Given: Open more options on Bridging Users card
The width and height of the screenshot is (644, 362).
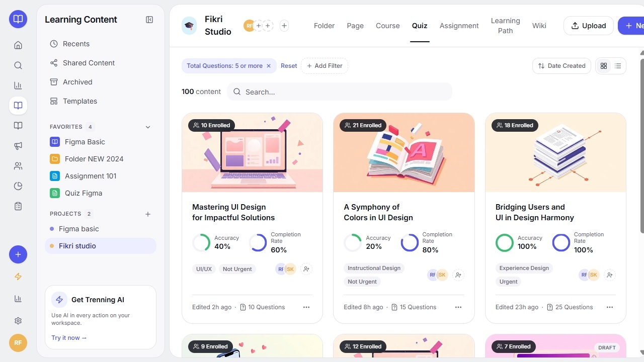Looking at the screenshot, I should (x=610, y=307).
